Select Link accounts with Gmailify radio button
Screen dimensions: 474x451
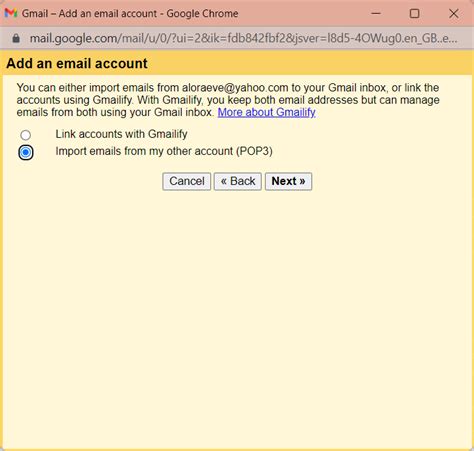pyautogui.click(x=26, y=135)
